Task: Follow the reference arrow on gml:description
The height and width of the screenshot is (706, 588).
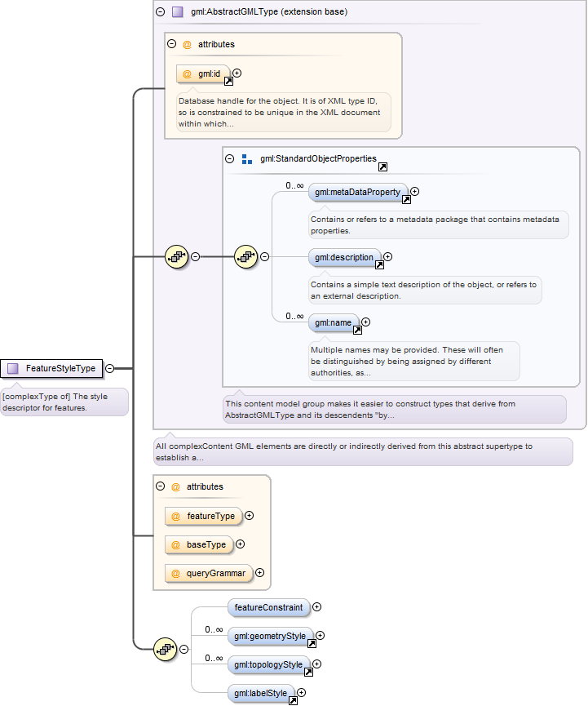Action: pyautogui.click(x=379, y=264)
